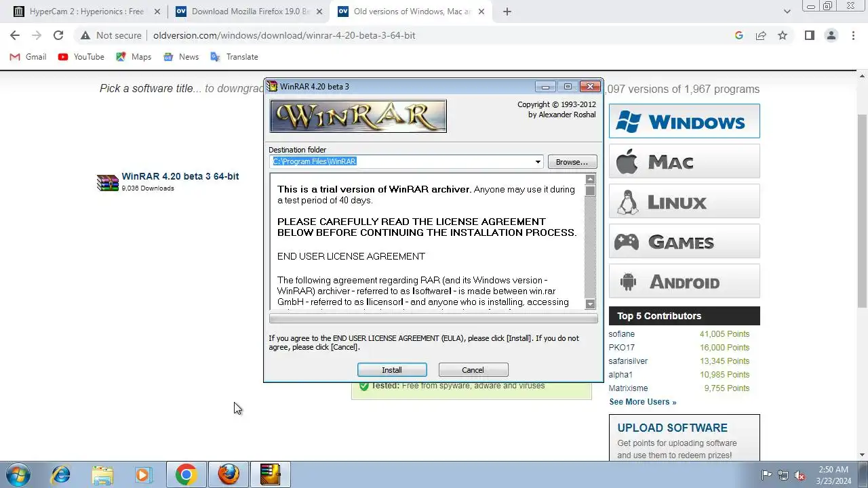
Task: Click the WinRAR books icon on page
Action: tap(108, 183)
